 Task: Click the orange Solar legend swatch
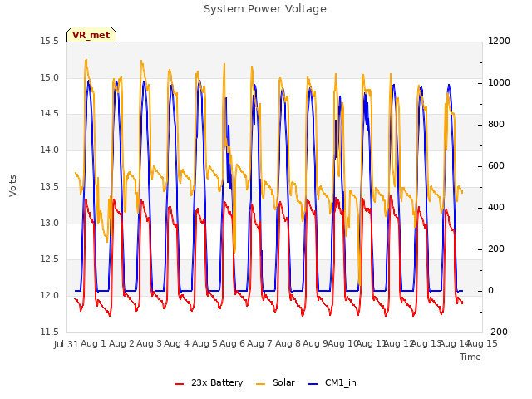coord(260,384)
